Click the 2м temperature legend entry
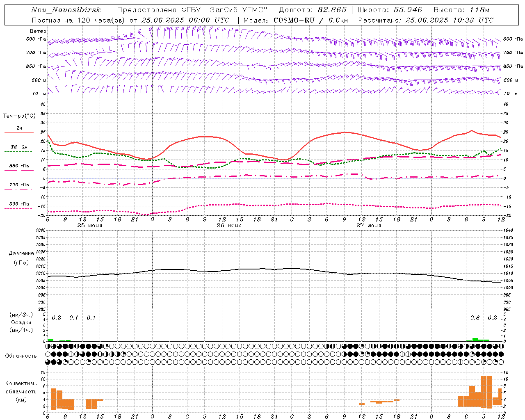 tap(19, 128)
